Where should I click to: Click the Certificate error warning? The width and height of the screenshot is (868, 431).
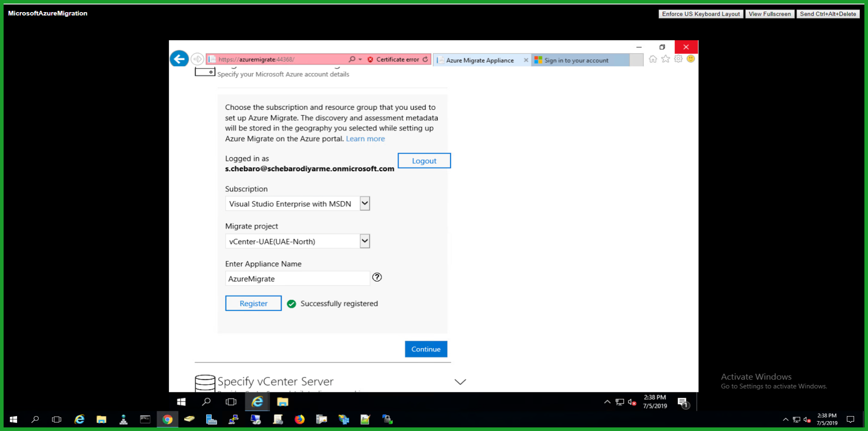393,59
